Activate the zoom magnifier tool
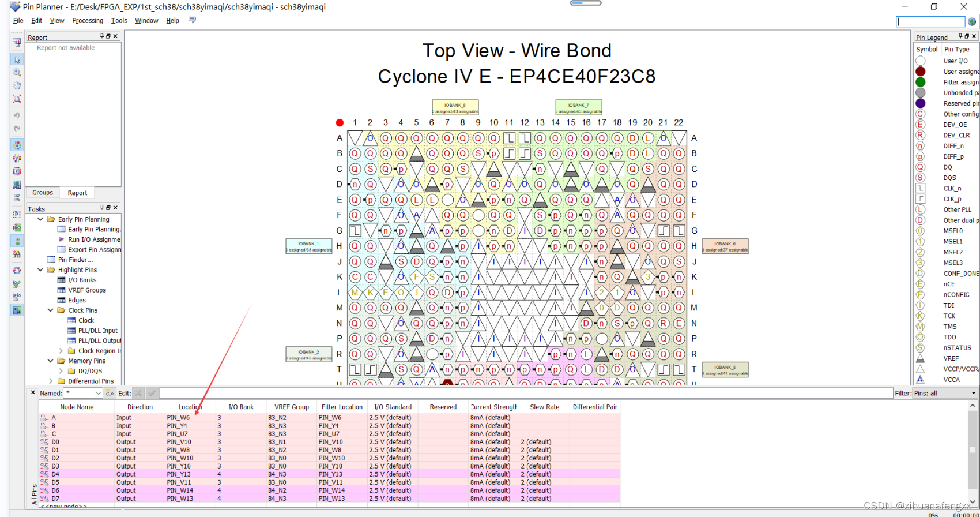Viewport: 980px width, 517px height. coord(17,73)
